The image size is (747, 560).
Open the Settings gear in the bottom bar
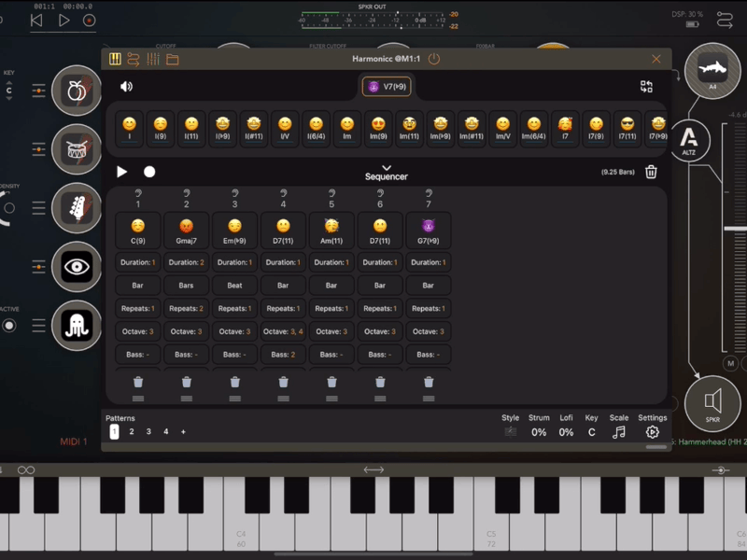pos(651,430)
